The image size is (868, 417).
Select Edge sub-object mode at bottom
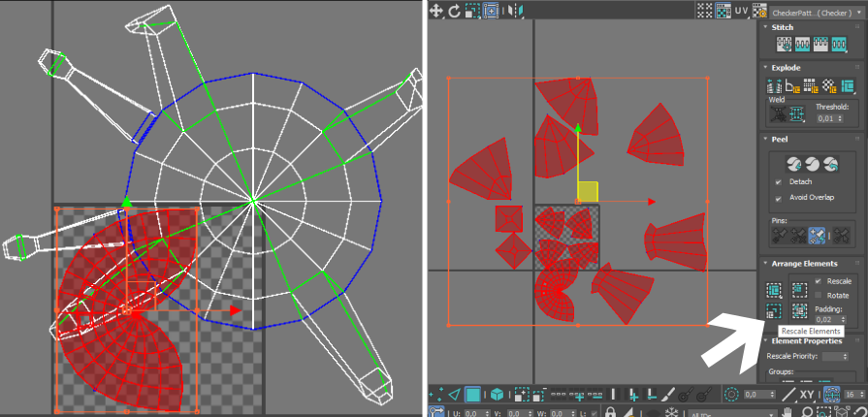(x=455, y=395)
